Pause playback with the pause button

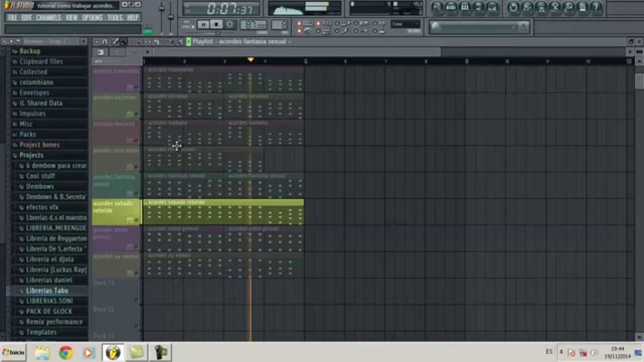(x=204, y=24)
